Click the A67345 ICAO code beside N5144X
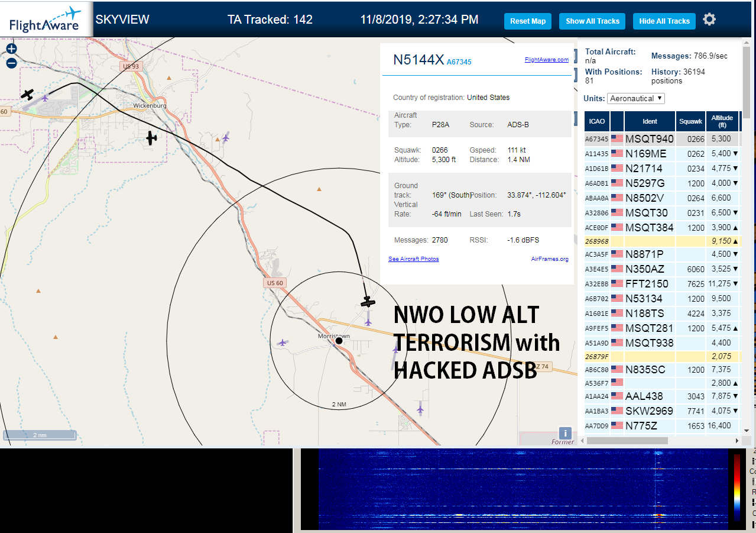Viewport: 756px width, 533px height. [459, 62]
